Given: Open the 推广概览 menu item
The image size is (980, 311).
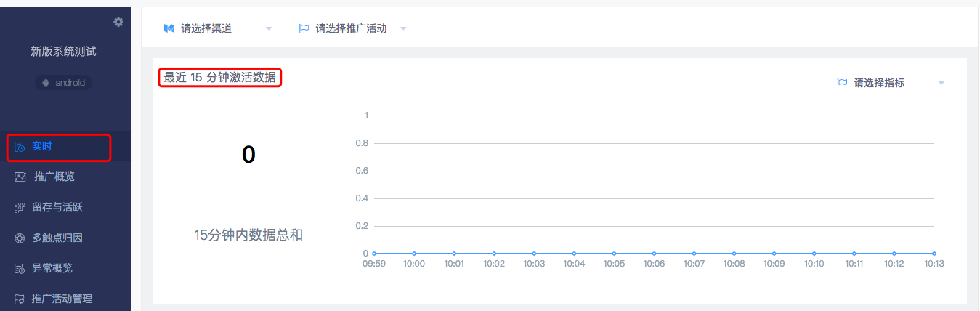Looking at the screenshot, I should coord(54,177).
